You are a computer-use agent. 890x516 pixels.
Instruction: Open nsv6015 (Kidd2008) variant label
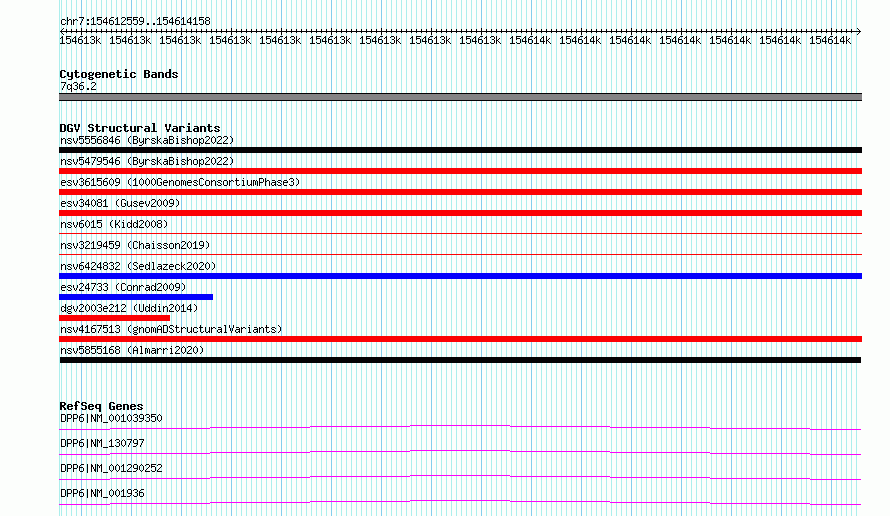pos(114,224)
